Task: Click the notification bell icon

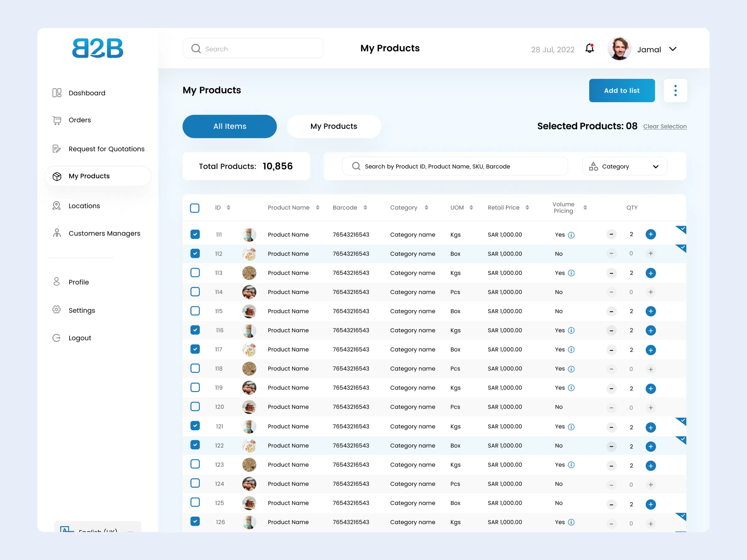Action: click(590, 49)
